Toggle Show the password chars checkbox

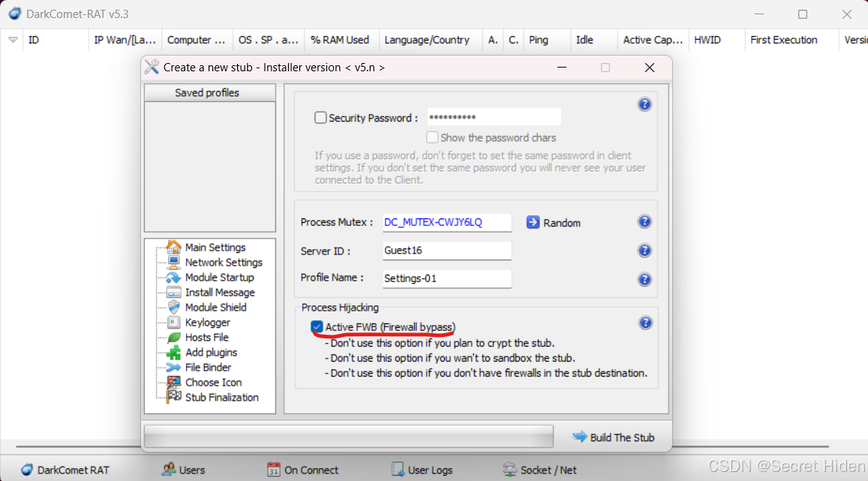point(432,137)
